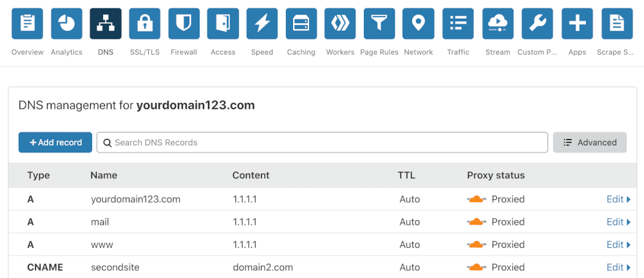Viewport: 644px width, 278px height.
Task: Open the Overview clipboard icon
Action: 28,24
